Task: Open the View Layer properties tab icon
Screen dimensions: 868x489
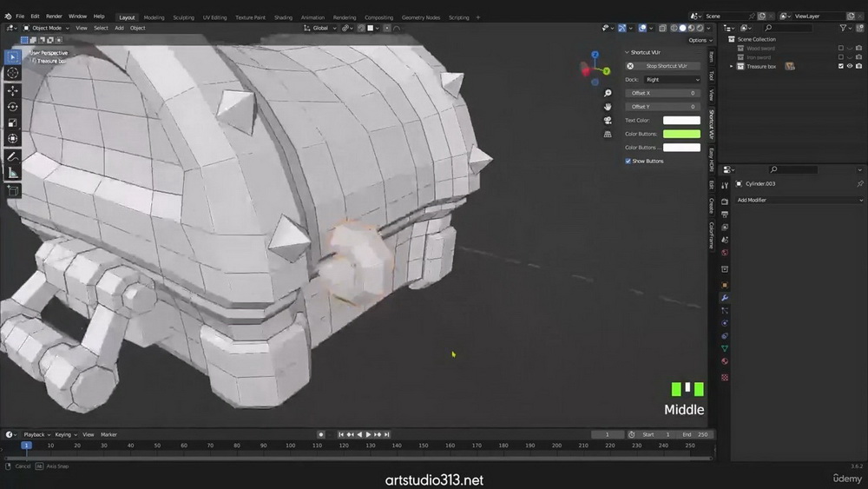Action: pyautogui.click(x=725, y=227)
